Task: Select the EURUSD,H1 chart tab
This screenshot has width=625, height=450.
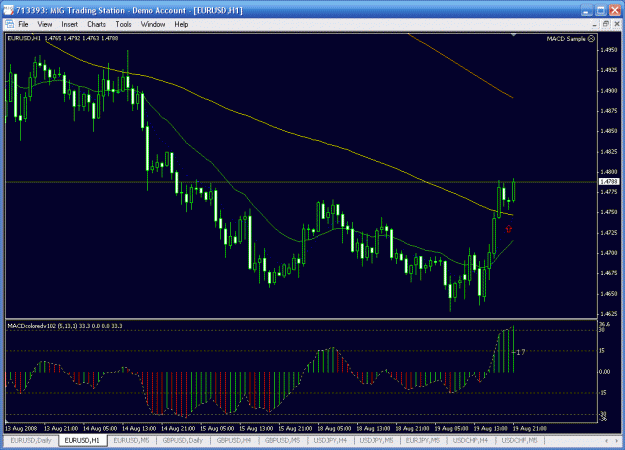Action: coord(82,440)
